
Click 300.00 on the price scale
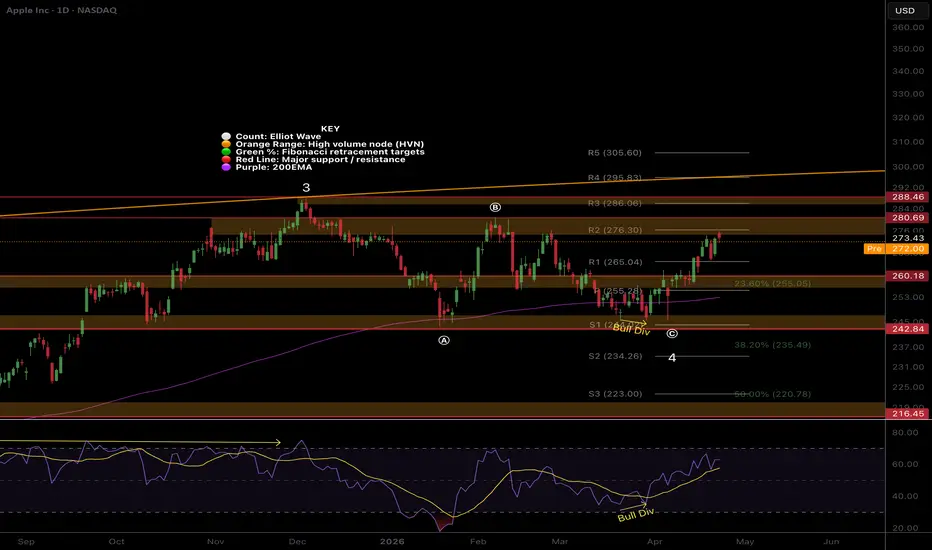click(x=908, y=167)
